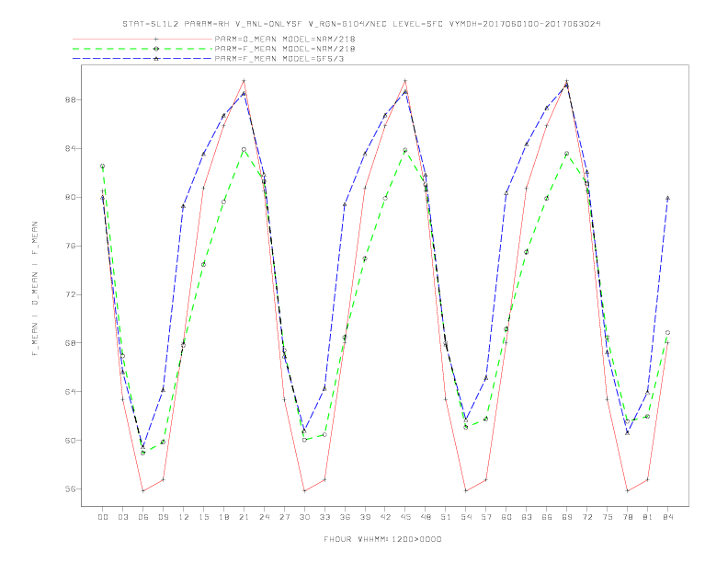The width and height of the screenshot is (728, 563).
Task: Click the x-axis tick label 81
Action: [x=648, y=517]
